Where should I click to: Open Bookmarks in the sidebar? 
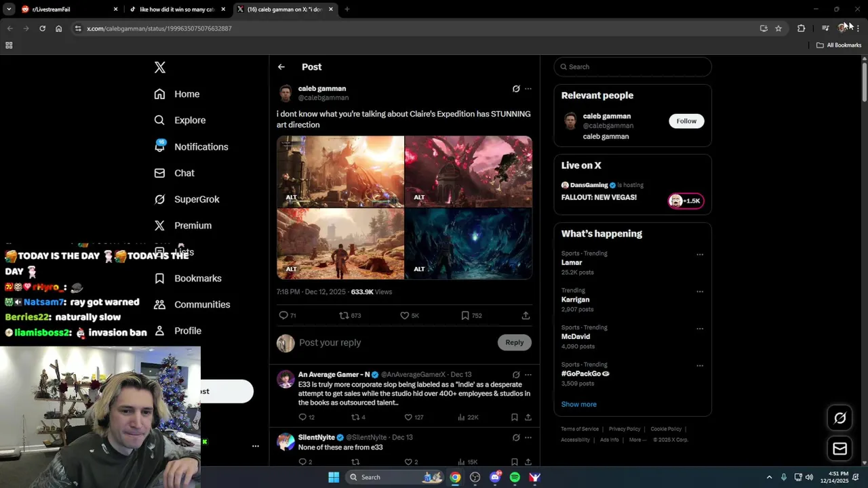[188, 279]
